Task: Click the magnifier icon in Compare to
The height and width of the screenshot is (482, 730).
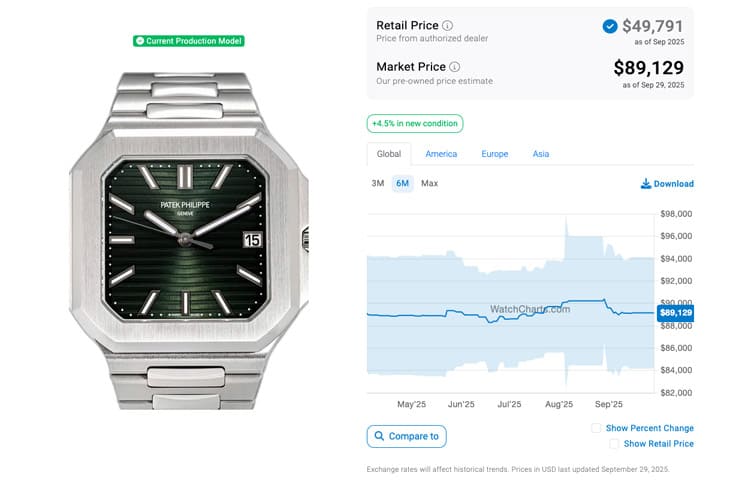Action: [x=379, y=436]
